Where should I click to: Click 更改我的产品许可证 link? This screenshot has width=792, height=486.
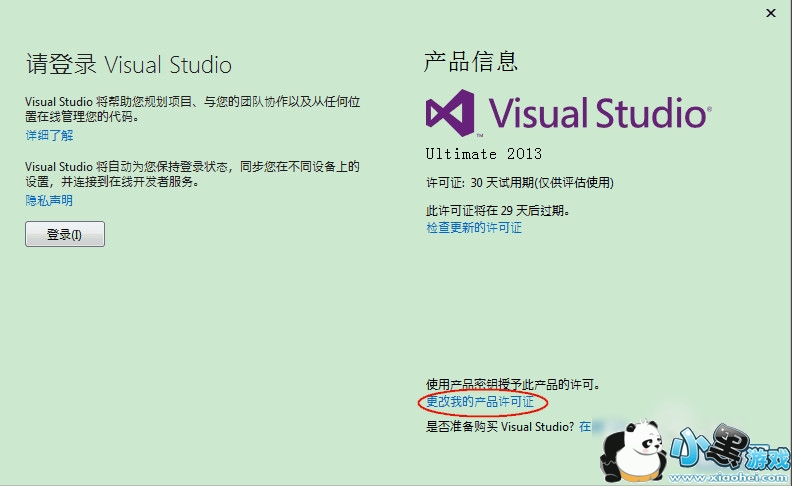(480, 402)
